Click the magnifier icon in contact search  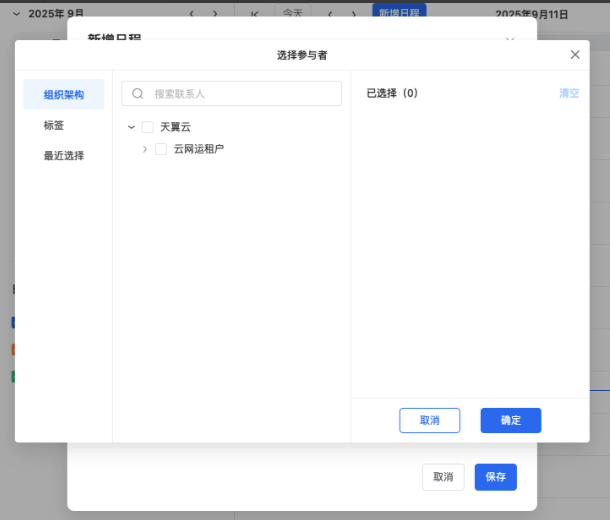tap(138, 93)
